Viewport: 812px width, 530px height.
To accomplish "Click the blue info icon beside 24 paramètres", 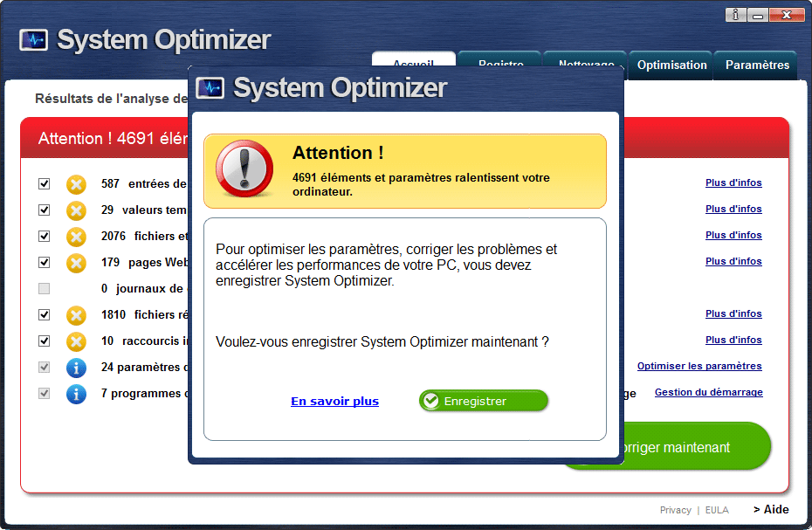I will tap(76, 368).
